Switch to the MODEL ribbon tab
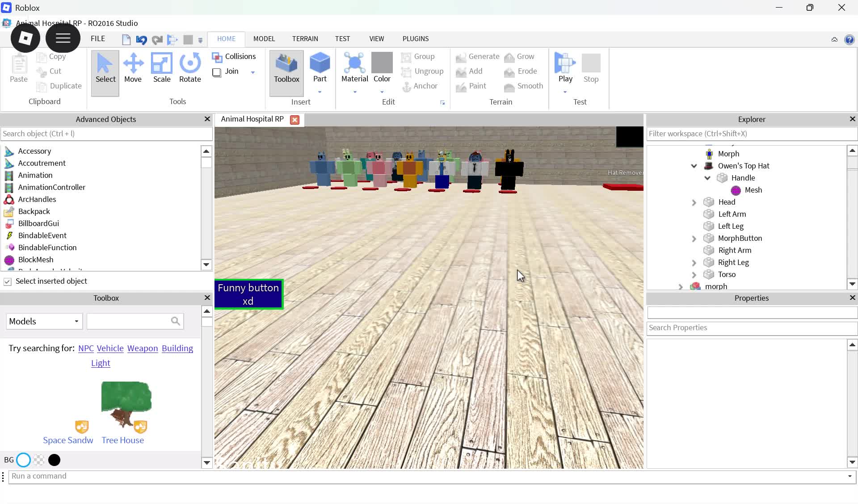Image resolution: width=858 pixels, height=504 pixels. pos(264,39)
